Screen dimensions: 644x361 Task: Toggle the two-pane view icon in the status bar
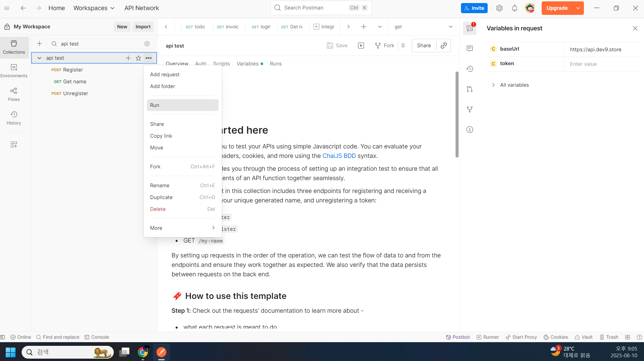[627, 337]
